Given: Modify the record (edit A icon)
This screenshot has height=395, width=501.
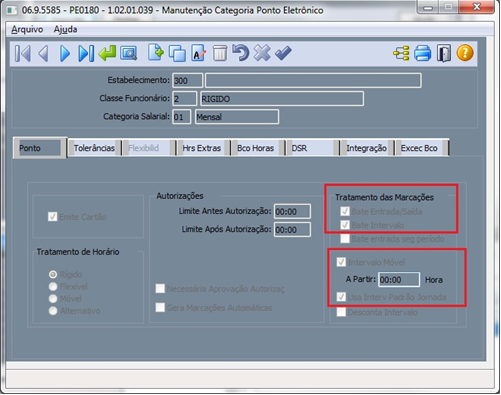Looking at the screenshot, I should [x=199, y=53].
